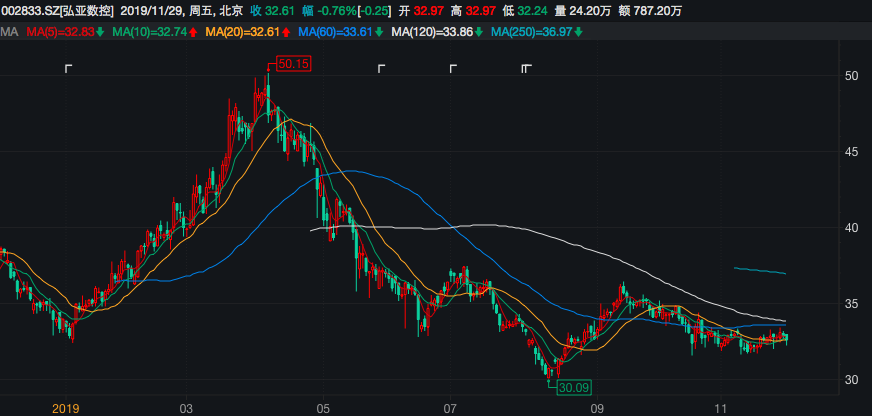Click the MA indicator label

[x=9, y=32]
